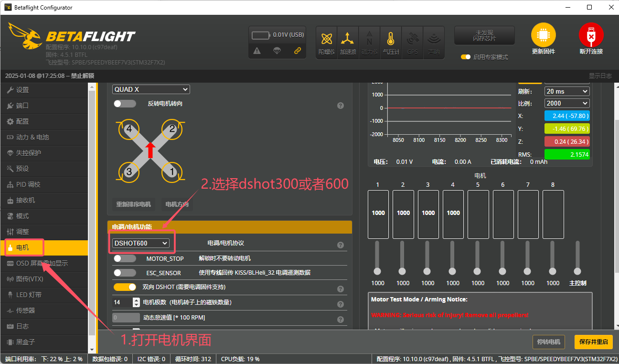Open help for 反转电机转向 option
Viewport: 619px width, 364px height.
pyautogui.click(x=341, y=106)
